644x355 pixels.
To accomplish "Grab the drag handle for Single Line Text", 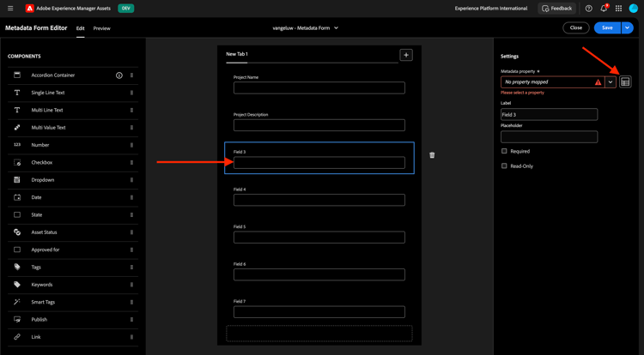I will pos(132,93).
